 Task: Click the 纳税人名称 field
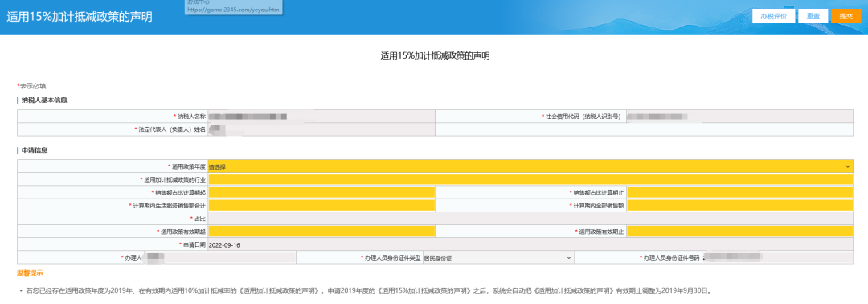pos(321,117)
